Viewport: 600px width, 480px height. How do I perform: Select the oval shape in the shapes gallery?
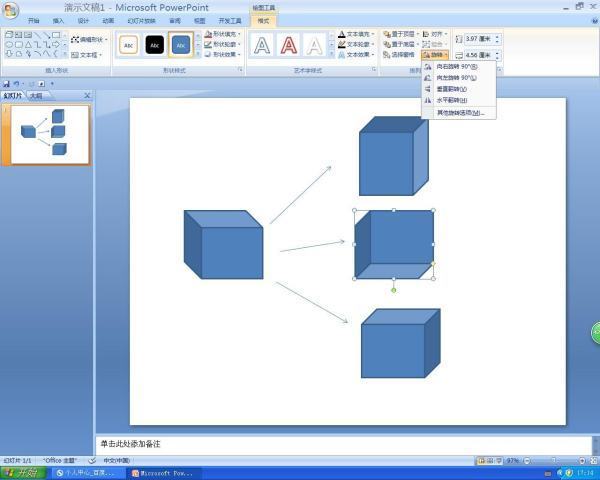click(x=9, y=44)
